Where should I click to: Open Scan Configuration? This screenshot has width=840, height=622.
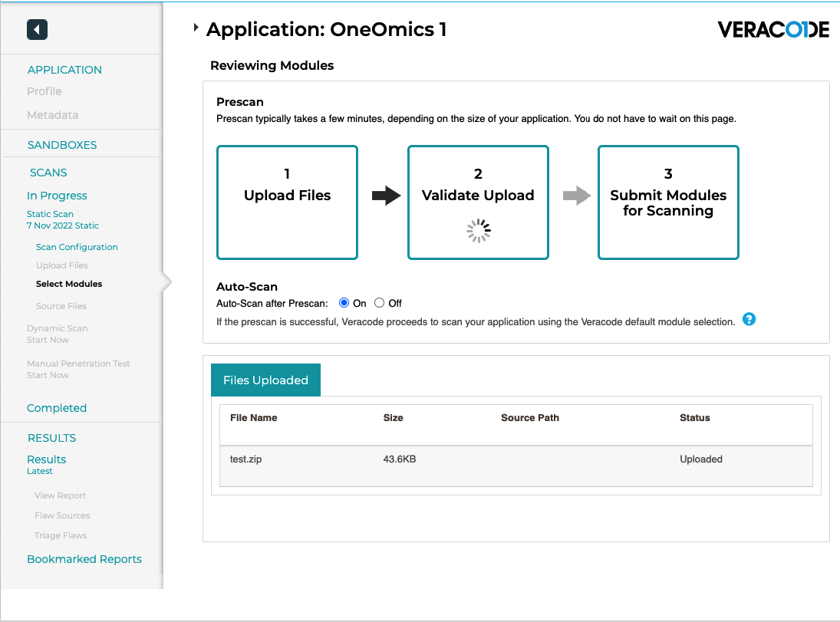coord(77,246)
